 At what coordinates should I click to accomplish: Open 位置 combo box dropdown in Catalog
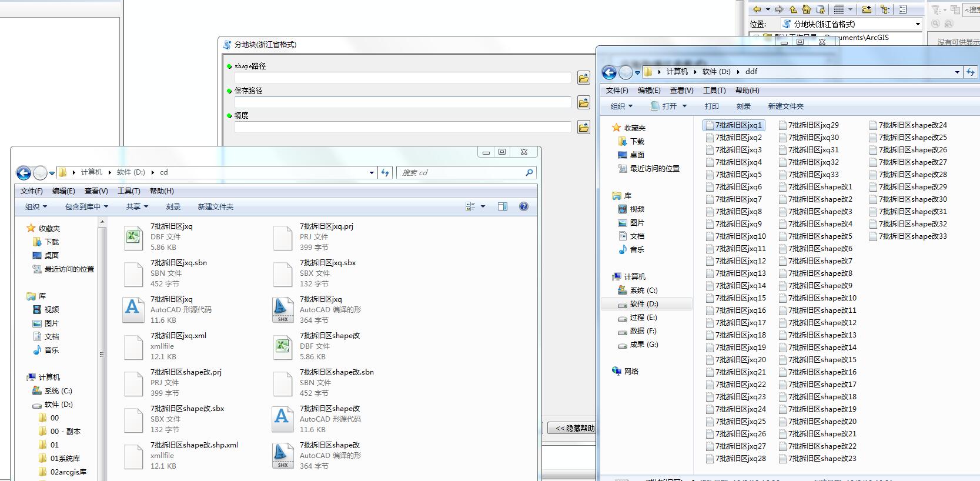(918, 24)
